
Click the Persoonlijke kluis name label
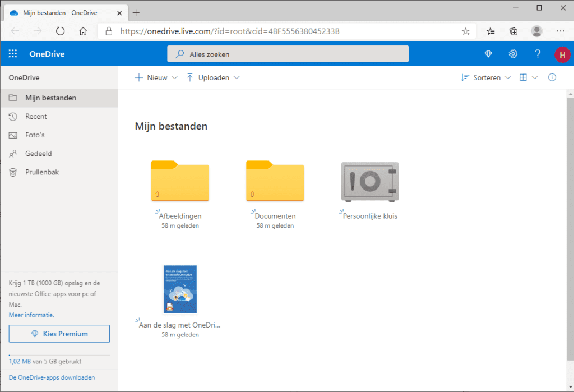tap(370, 216)
